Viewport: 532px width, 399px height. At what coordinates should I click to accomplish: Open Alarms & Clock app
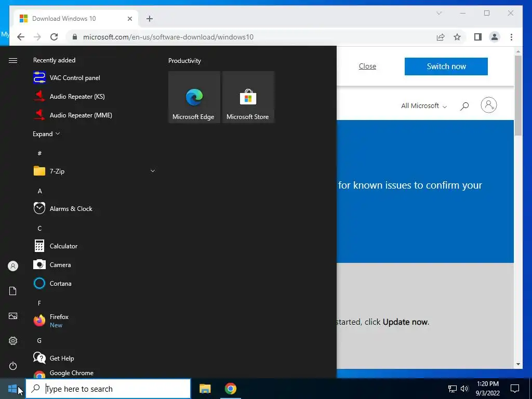tap(95, 208)
